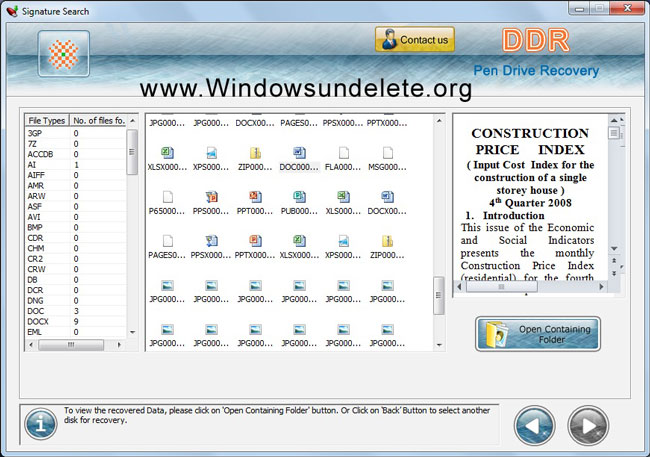Select the FLA000 file icon
650x457 pixels.
[x=343, y=153]
